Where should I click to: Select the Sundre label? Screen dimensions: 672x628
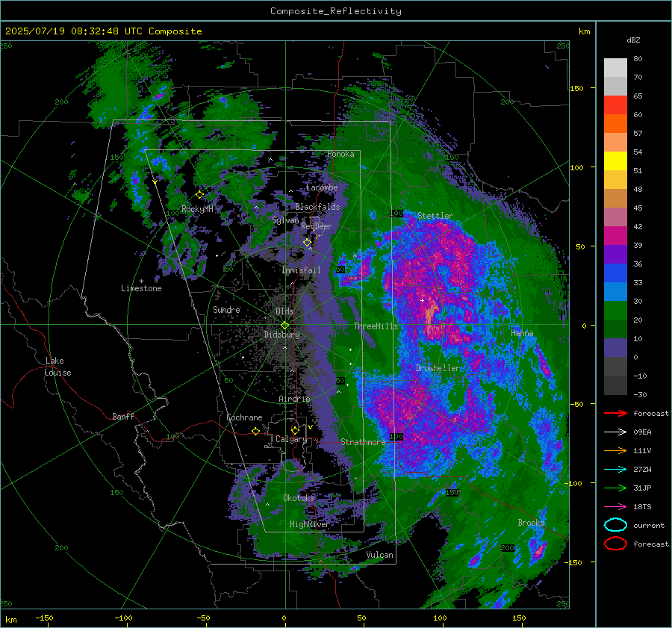tap(226, 309)
